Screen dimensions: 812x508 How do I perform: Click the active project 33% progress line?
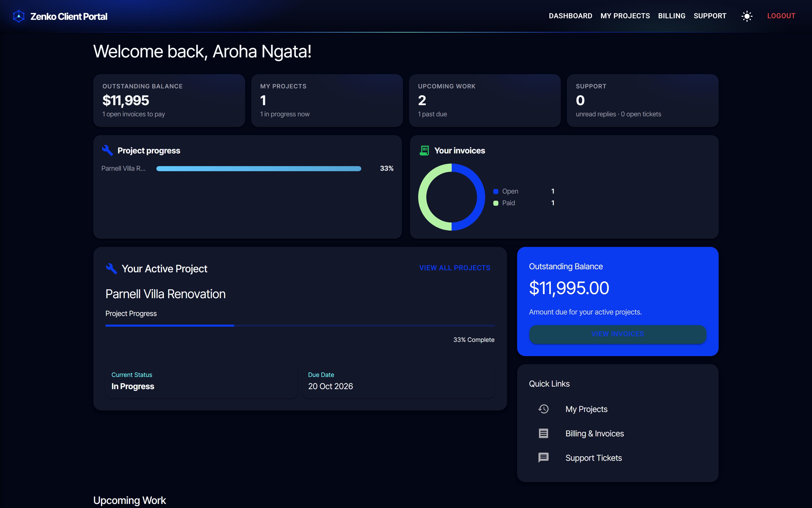pyautogui.click(x=300, y=326)
